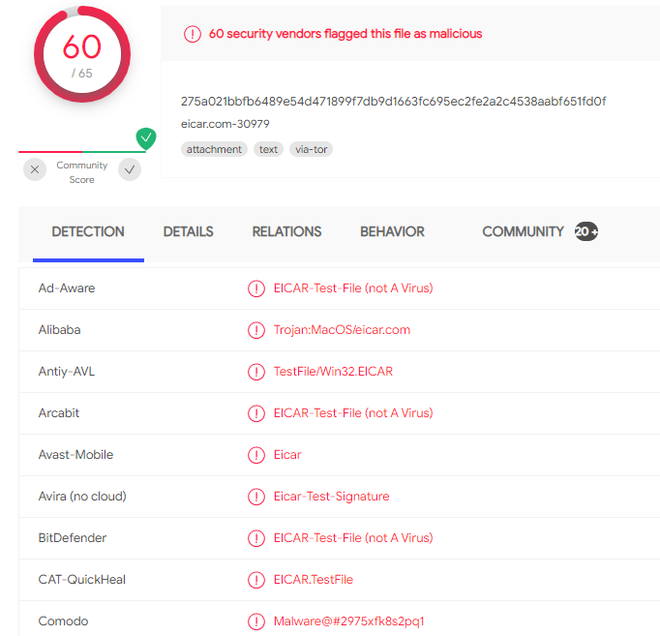Click the 'attachment' tag
Viewport: 660px width, 636px height.
tap(214, 149)
